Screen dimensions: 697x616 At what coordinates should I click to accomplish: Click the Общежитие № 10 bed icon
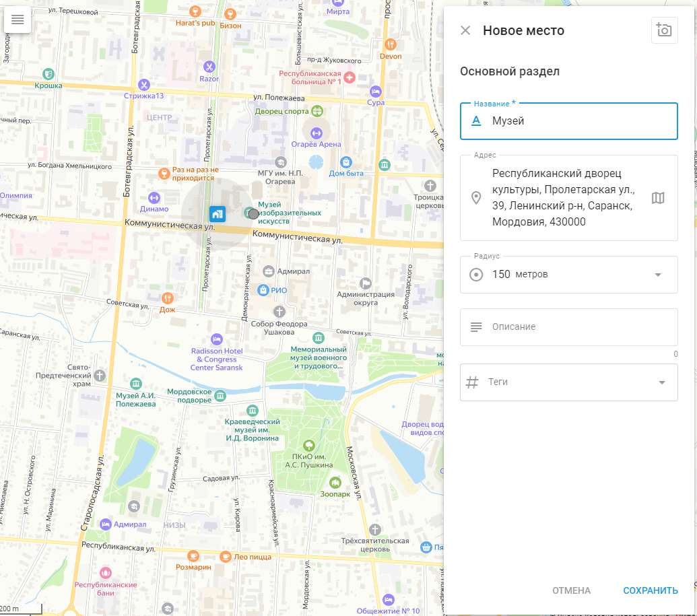tap(388, 600)
